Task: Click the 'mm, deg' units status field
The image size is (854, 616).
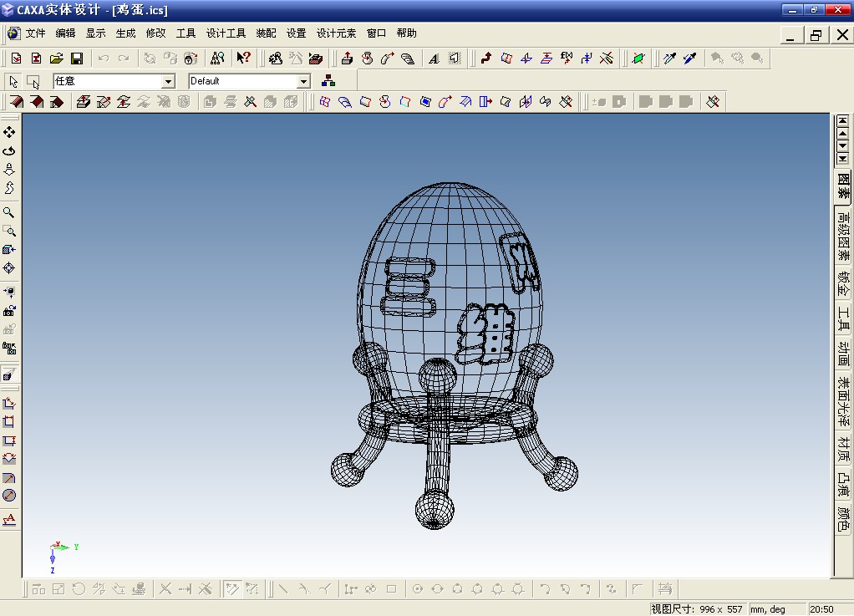Action: 776,609
